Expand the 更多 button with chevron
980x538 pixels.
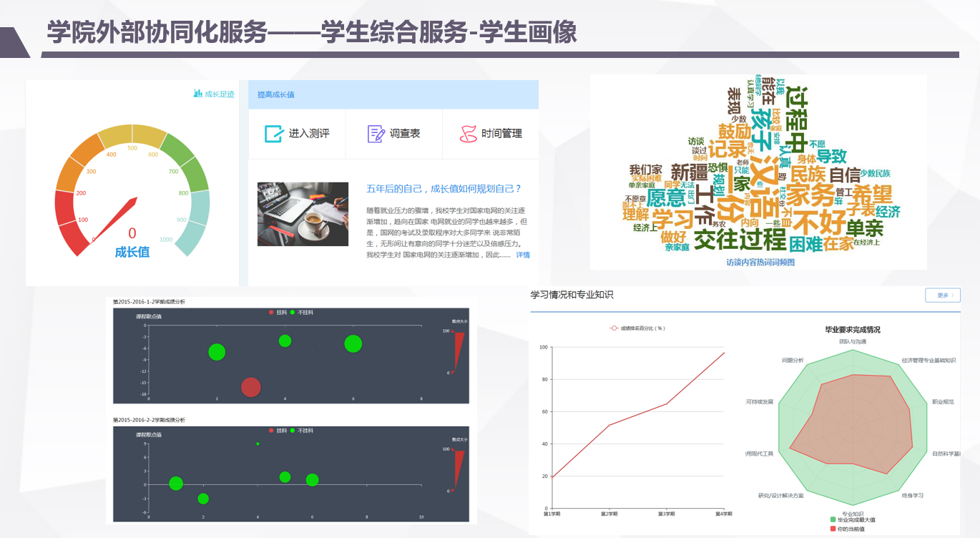click(x=942, y=295)
